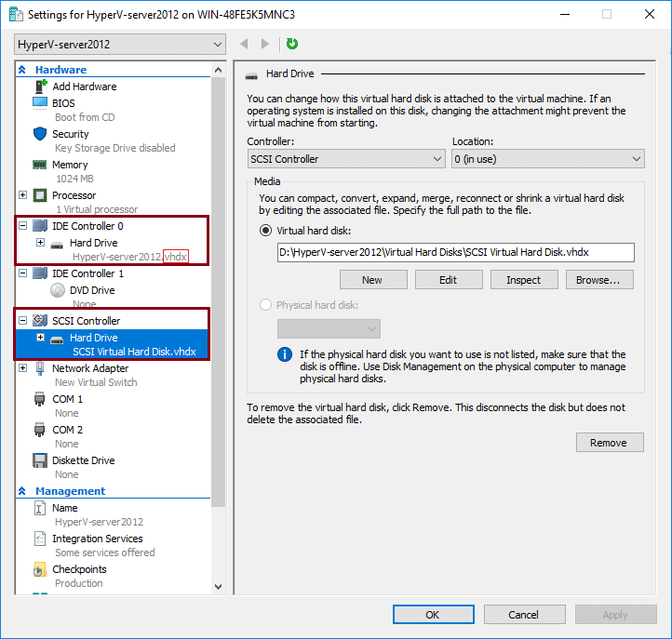The image size is (672, 639).
Task: Select the Diskette Drive floppy icon
Action: tap(40, 460)
